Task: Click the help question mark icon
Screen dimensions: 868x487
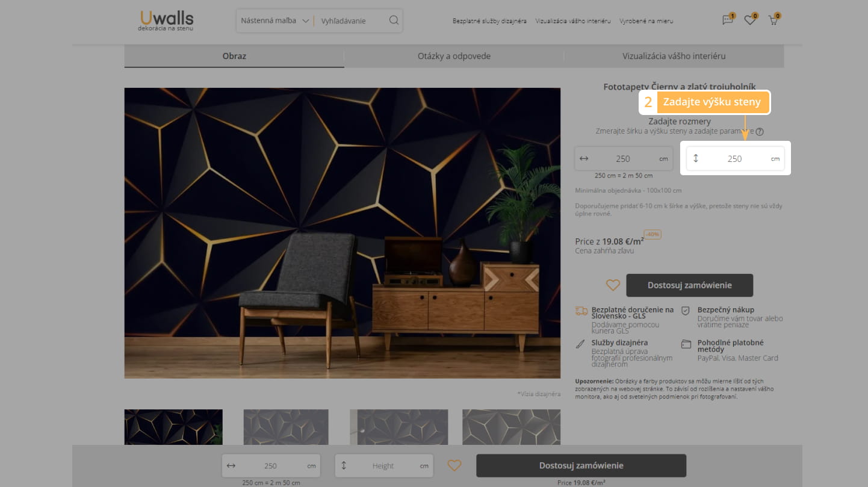Action: (760, 132)
